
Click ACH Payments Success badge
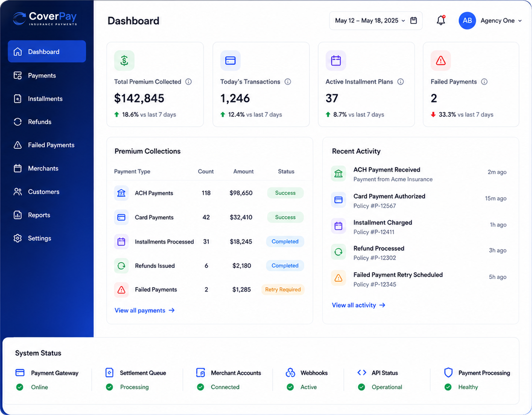[285, 193]
